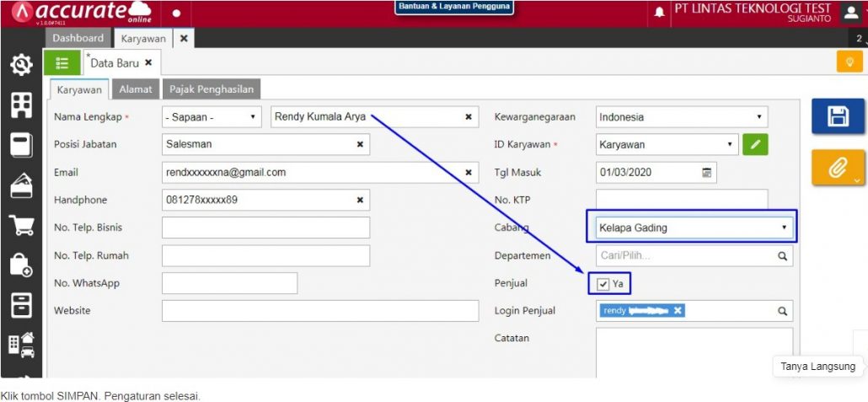Close the Data Baru tab
Screen dimensions: 868x402
pyautogui.click(x=148, y=62)
